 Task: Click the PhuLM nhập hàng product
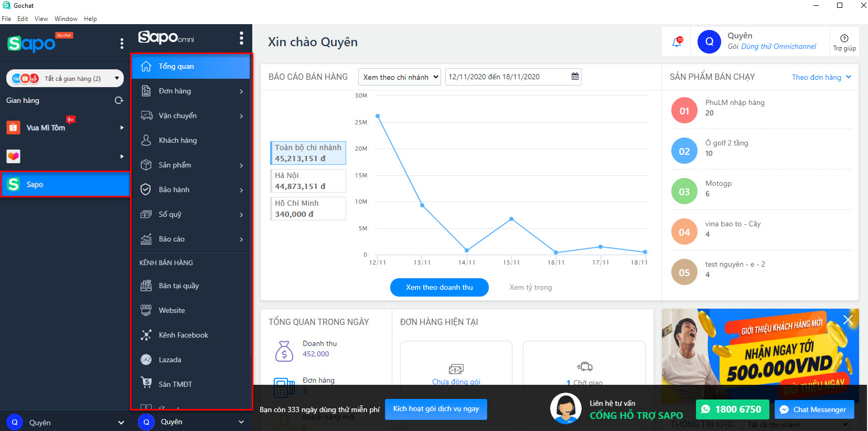pyautogui.click(x=735, y=102)
